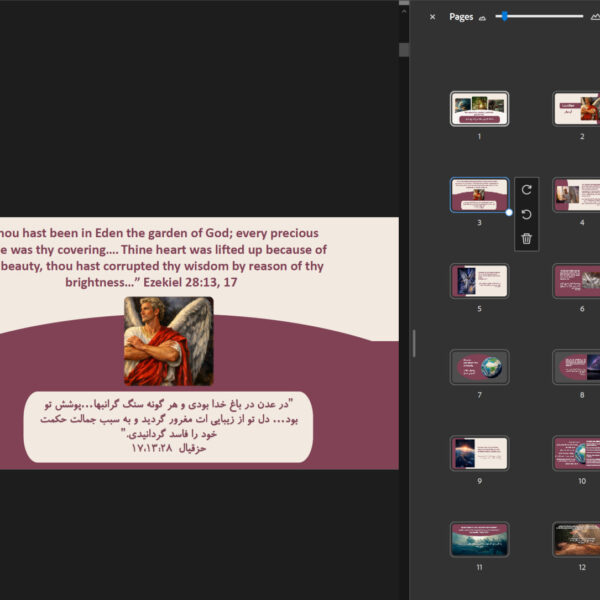Rotate page 3 counterclockwise
The image size is (600, 600).
click(x=527, y=214)
